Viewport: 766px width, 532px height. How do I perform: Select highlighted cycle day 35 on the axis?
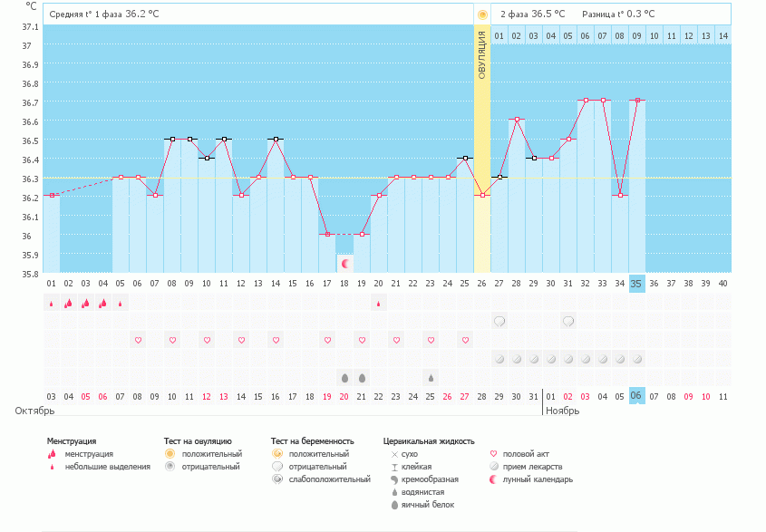pyautogui.click(x=637, y=284)
